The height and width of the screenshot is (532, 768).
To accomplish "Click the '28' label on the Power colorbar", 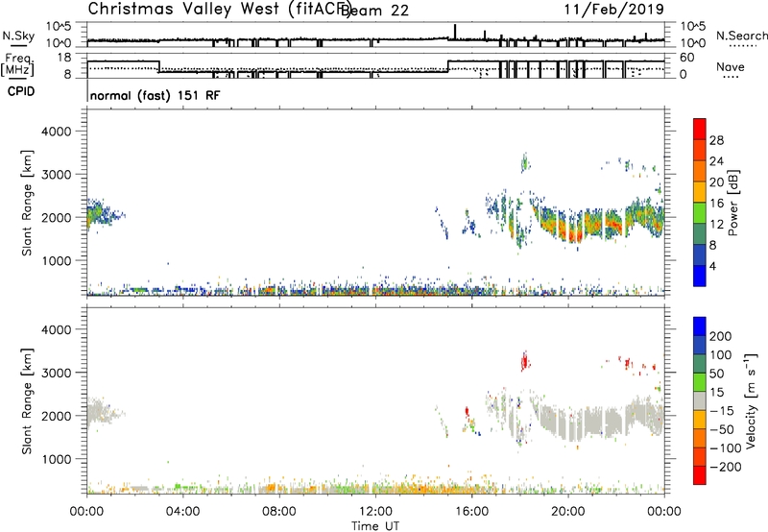I will pyautogui.click(x=716, y=140).
